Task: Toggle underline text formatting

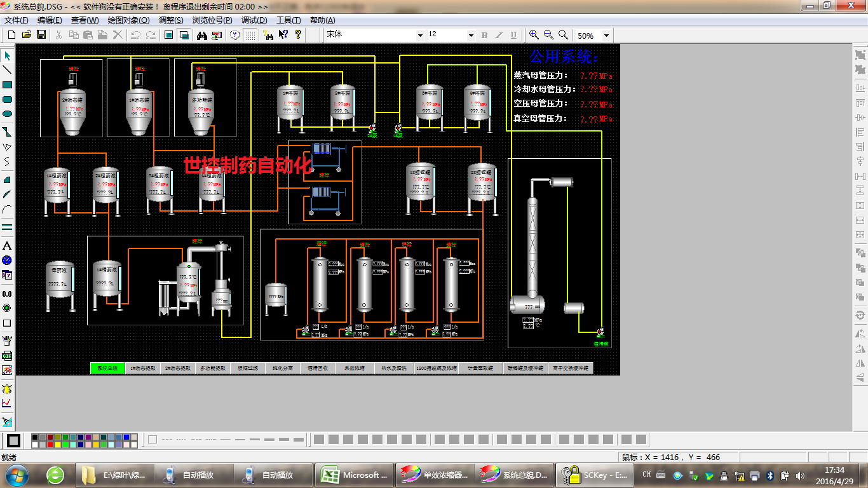Action: [x=512, y=35]
